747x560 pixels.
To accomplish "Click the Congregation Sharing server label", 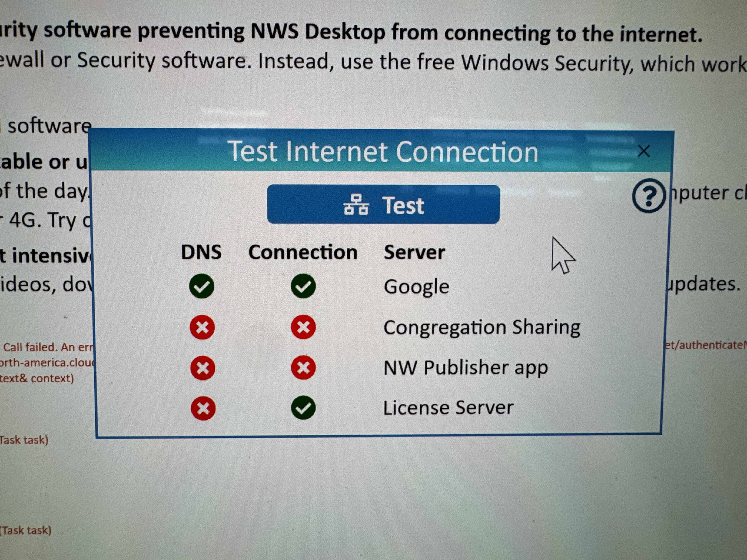I will tap(482, 327).
